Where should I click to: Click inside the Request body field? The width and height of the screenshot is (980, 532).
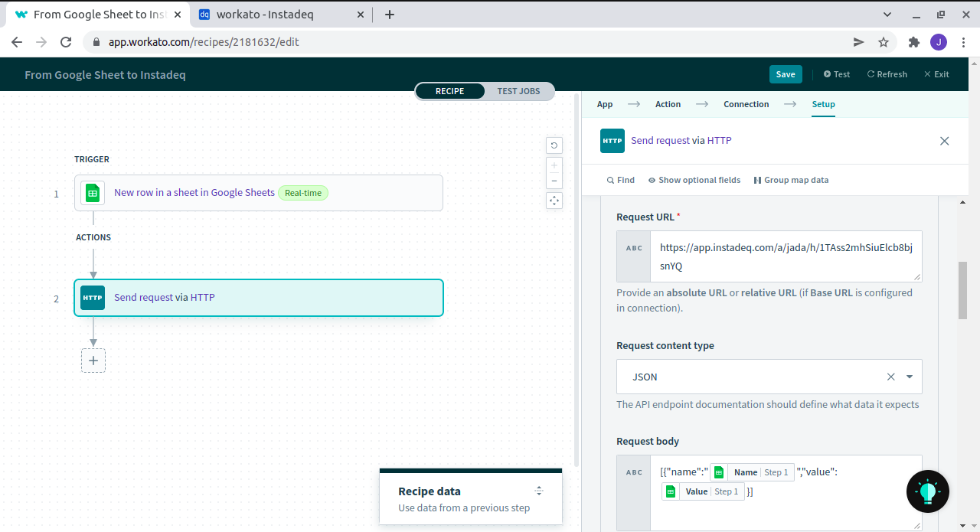pos(786,493)
